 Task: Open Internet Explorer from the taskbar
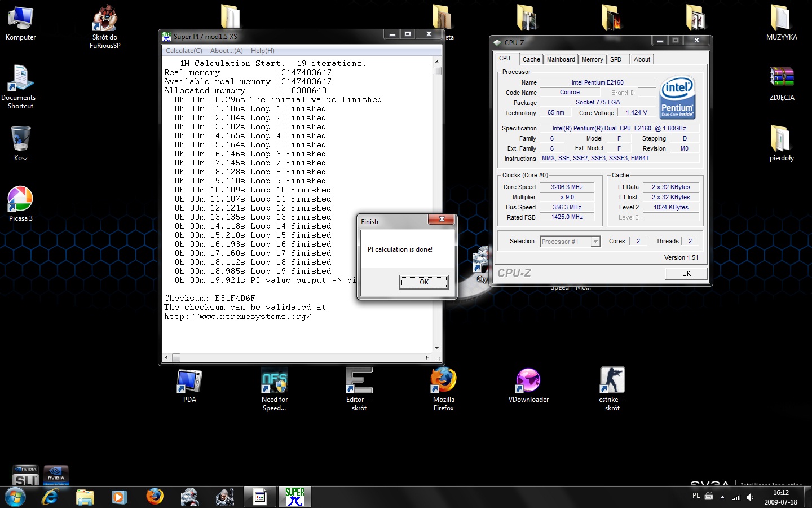point(50,497)
